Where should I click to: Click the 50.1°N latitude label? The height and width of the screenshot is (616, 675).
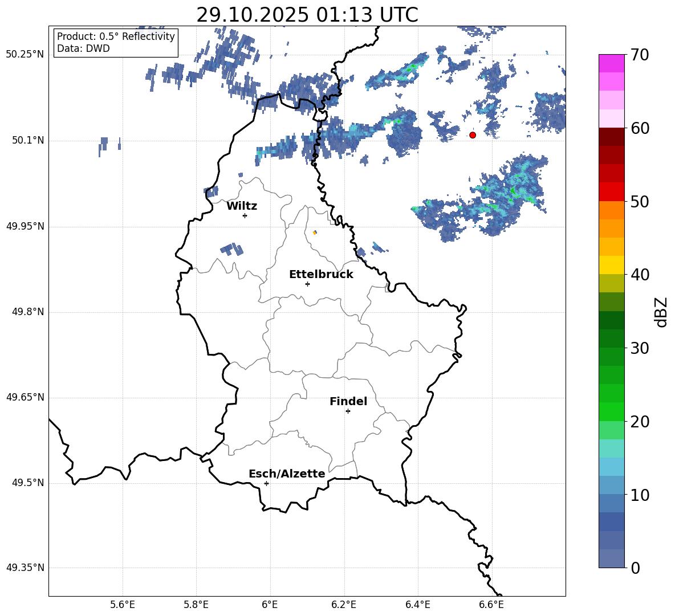click(28, 140)
